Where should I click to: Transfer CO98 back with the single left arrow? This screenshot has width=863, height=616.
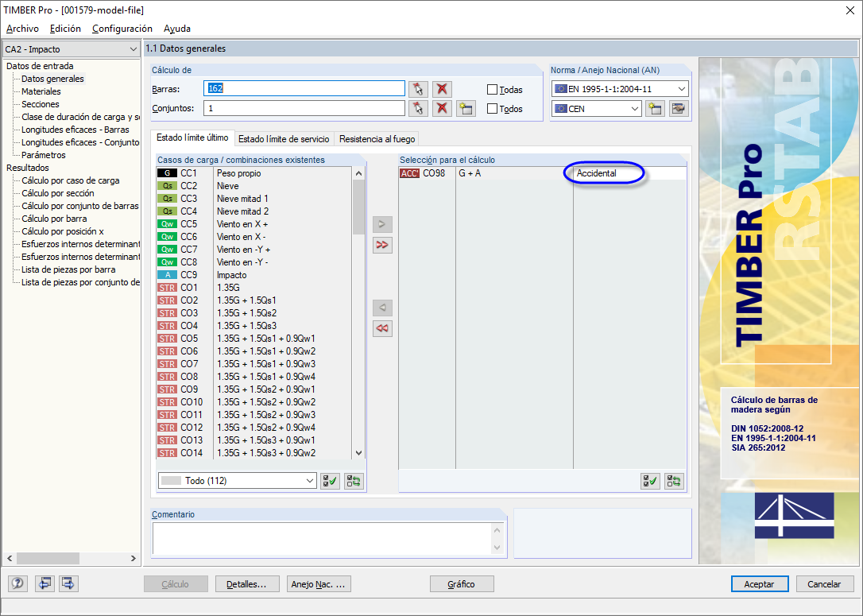pos(382,308)
